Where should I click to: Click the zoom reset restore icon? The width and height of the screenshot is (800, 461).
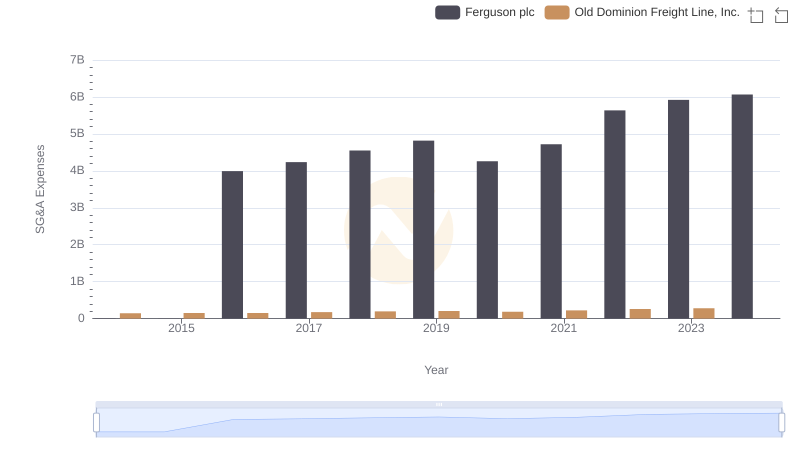click(781, 15)
